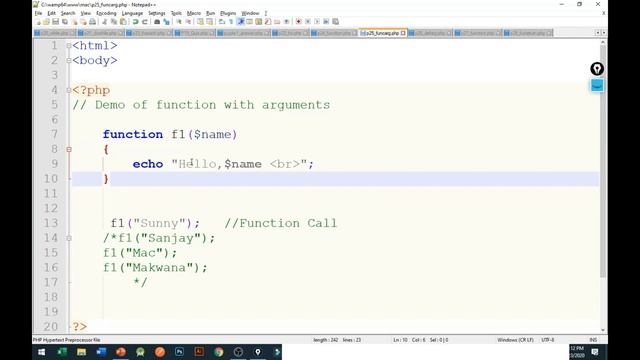This screenshot has width=640, height=360.
Task: Save the current file via toolbar
Action: coord(56,22)
